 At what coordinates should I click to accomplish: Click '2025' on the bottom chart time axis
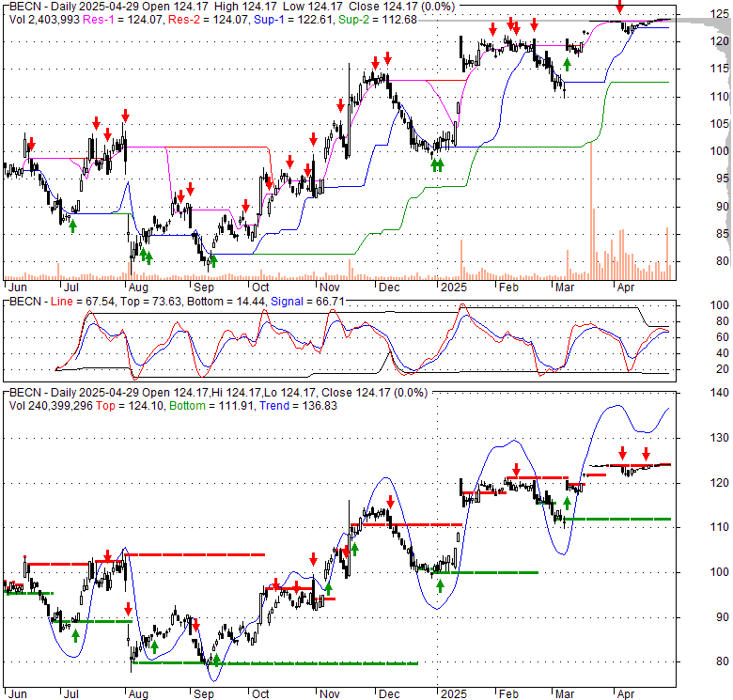pos(454,694)
